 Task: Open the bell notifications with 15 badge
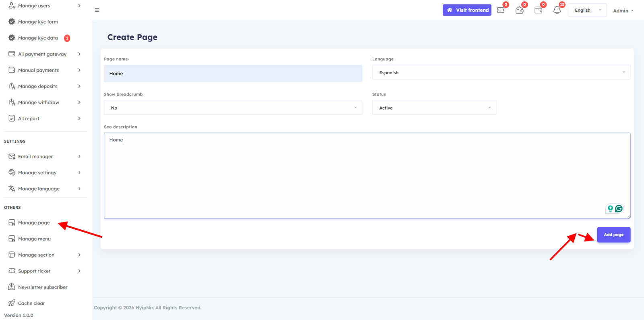tap(557, 10)
